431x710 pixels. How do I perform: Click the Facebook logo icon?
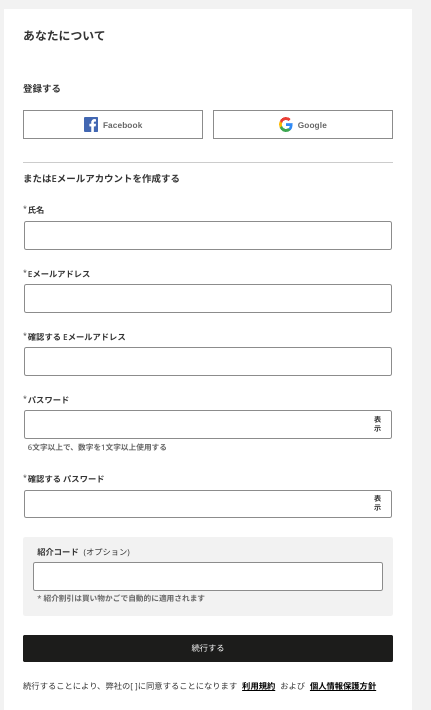click(91, 125)
